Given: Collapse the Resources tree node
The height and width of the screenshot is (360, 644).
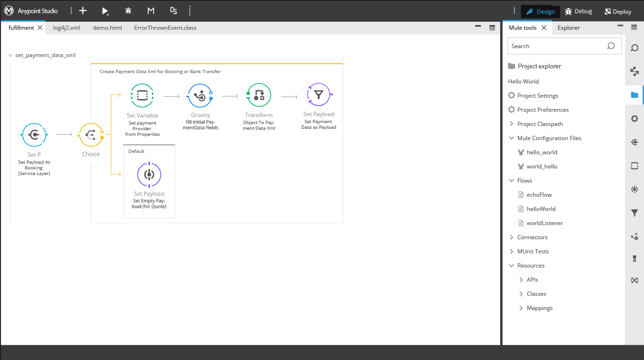Looking at the screenshot, I should (512, 265).
